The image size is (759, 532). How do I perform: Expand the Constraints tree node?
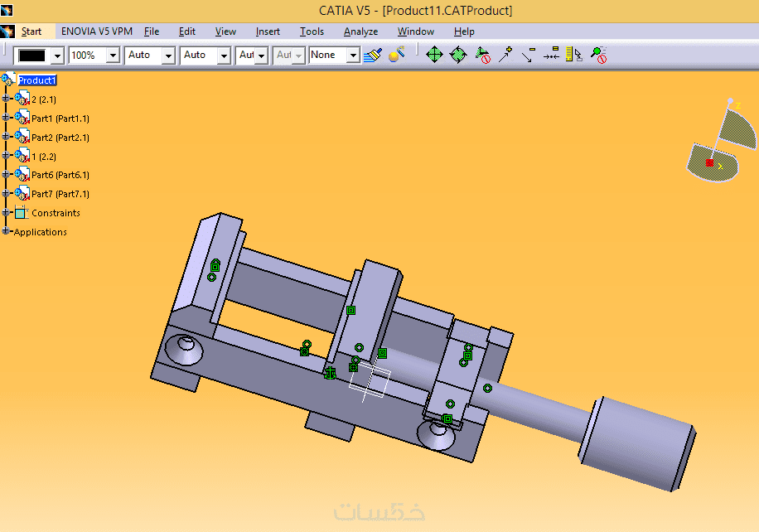6,212
